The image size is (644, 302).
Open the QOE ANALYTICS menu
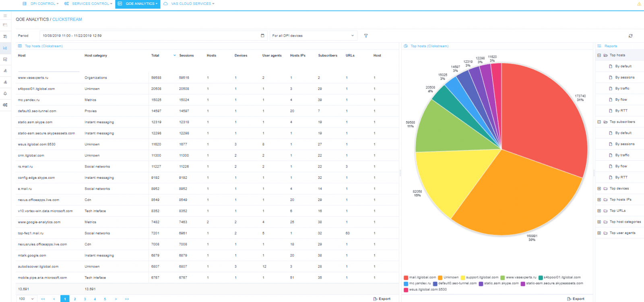pos(138,4)
